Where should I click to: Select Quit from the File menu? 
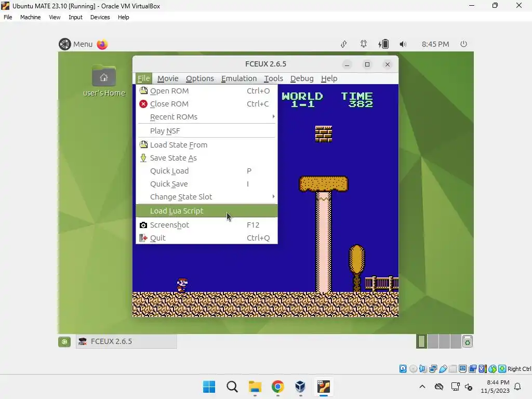pos(207,238)
